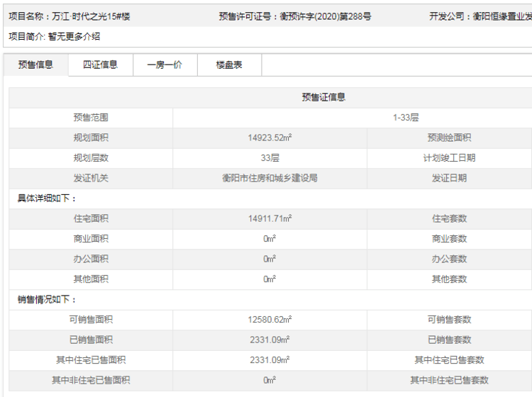The height and width of the screenshot is (397, 532).
Task: Select the 12580.62㎡ sellable area value
Action: tap(270, 320)
